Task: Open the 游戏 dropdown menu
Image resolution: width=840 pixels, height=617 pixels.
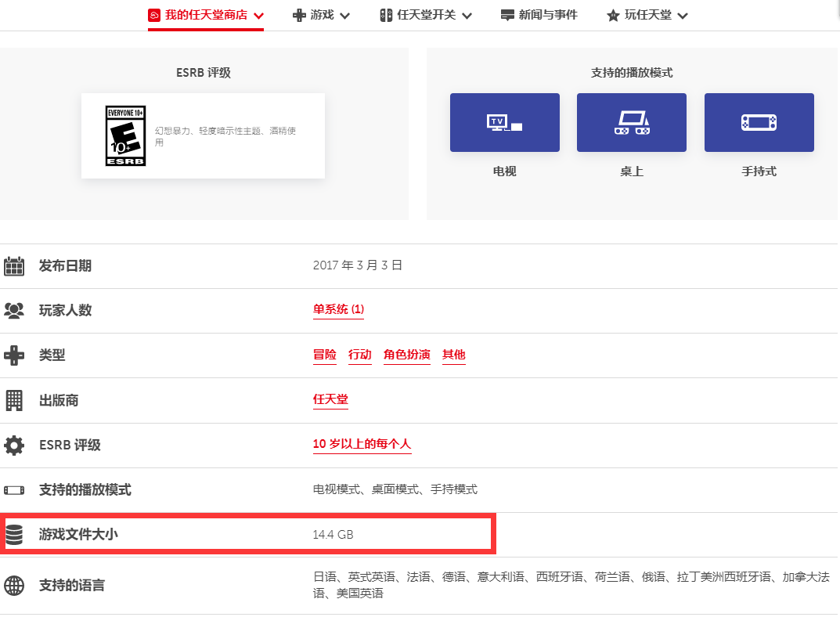Action: (x=322, y=15)
